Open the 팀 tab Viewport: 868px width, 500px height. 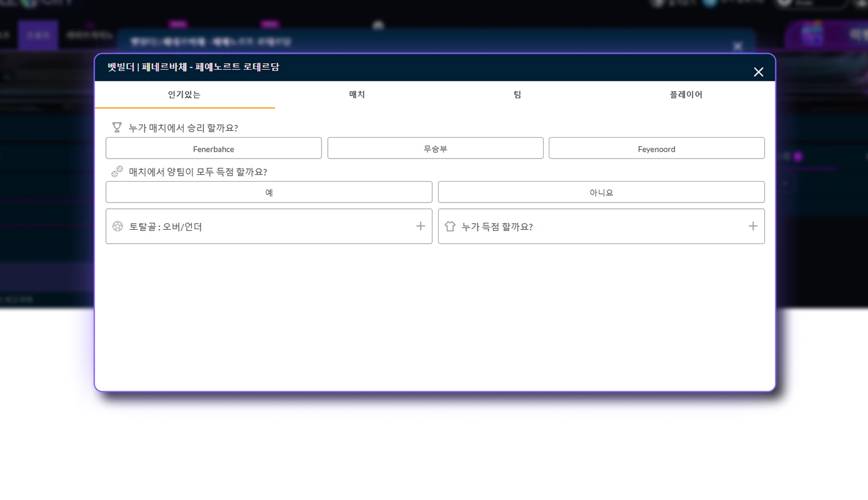click(517, 94)
